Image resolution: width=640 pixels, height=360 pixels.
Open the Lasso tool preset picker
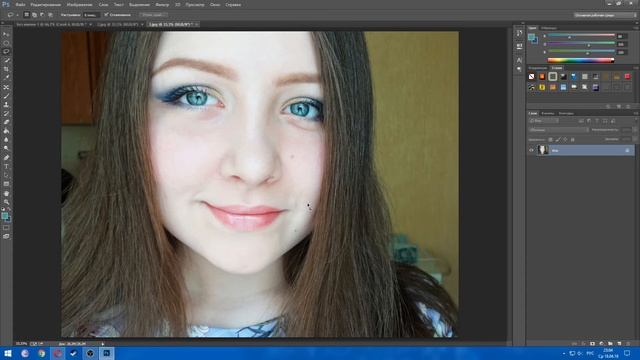pyautogui.click(x=12, y=15)
